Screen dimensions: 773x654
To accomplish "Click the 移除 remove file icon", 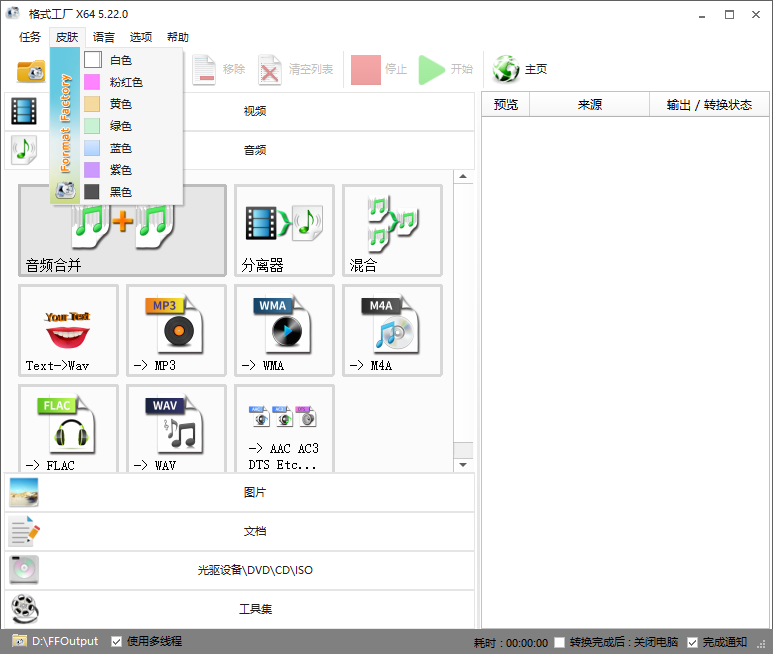I will pyautogui.click(x=204, y=69).
